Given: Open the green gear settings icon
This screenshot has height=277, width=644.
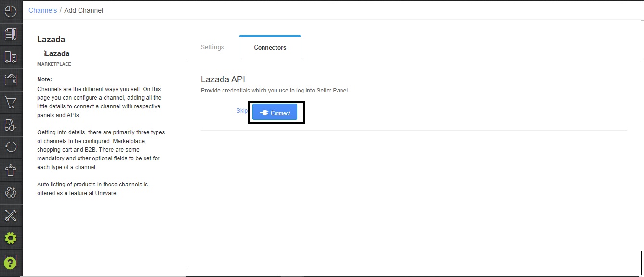Looking at the screenshot, I should 11,238.
